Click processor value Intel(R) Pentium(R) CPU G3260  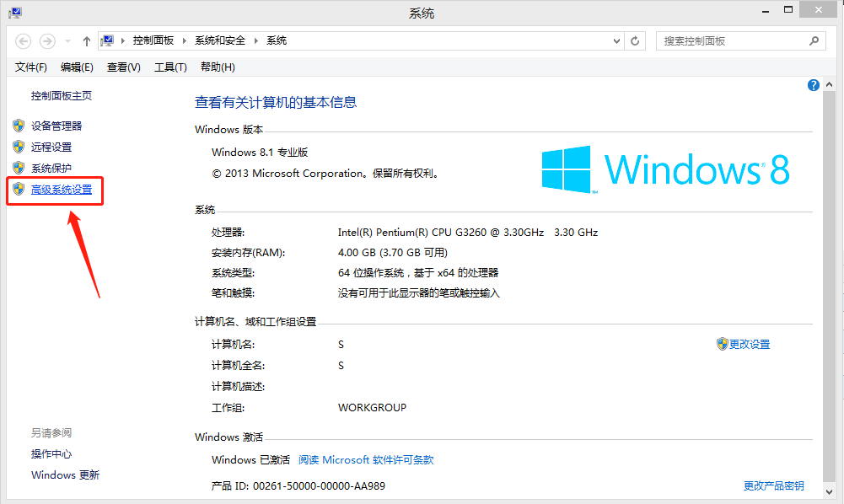click(468, 233)
